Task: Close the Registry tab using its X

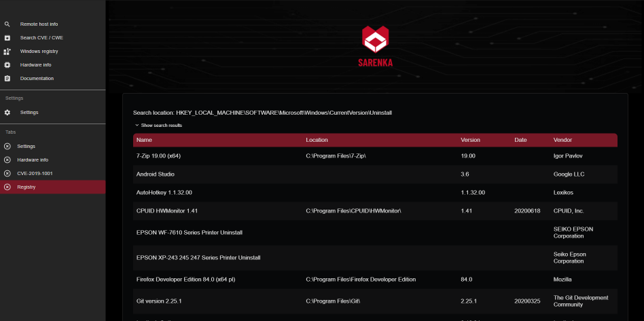Action: (x=7, y=187)
